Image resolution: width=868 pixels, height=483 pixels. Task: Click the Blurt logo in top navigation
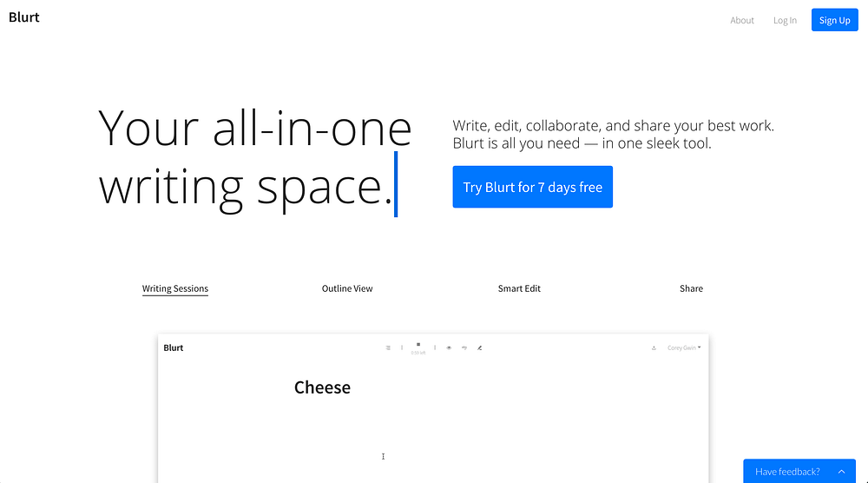pyautogui.click(x=24, y=17)
